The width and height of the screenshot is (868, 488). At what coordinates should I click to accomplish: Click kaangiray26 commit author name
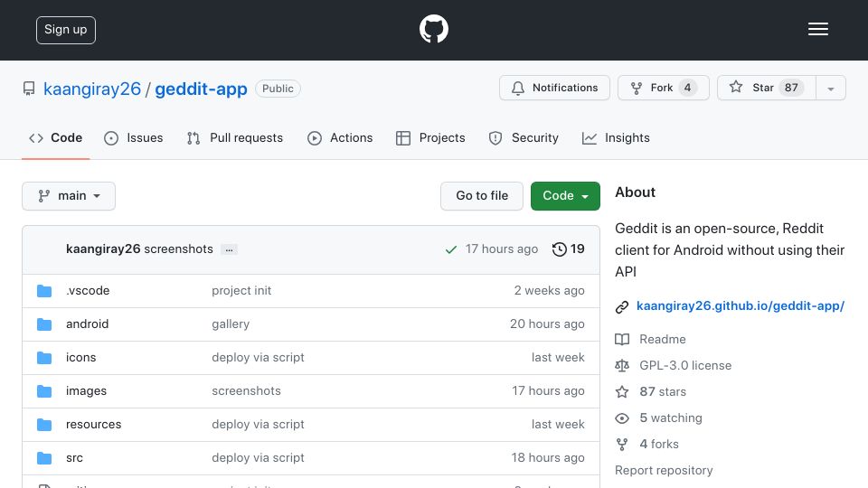click(103, 249)
